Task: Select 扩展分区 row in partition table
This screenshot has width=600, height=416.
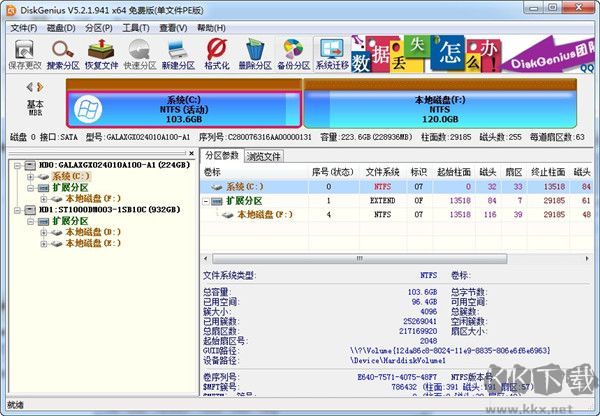Action: (396, 201)
